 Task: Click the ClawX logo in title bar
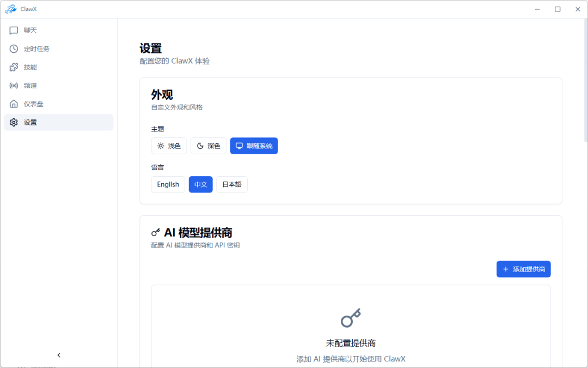pyautogui.click(x=11, y=9)
